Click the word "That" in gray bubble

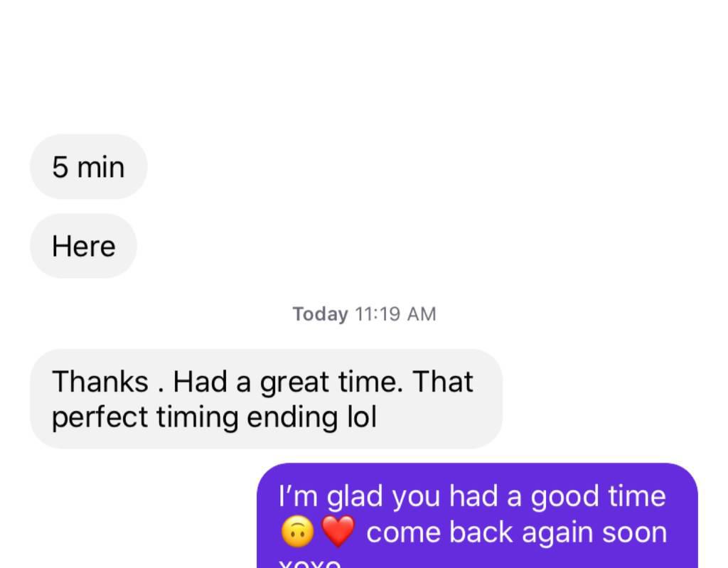coord(442,382)
